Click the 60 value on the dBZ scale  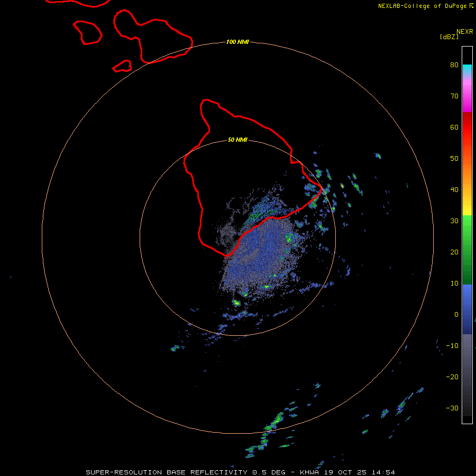454,127
